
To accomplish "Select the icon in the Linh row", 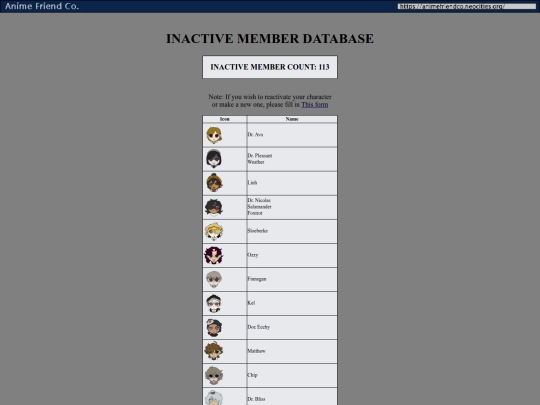I will pos(214,183).
